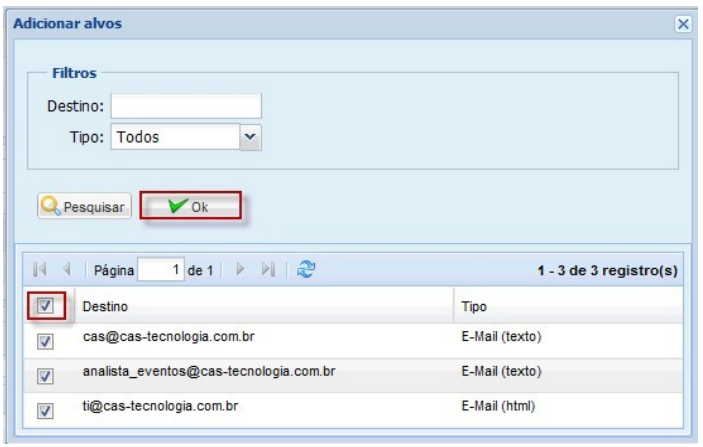Focus the Destino filter text field
The width and height of the screenshot is (703, 447).
(x=186, y=105)
